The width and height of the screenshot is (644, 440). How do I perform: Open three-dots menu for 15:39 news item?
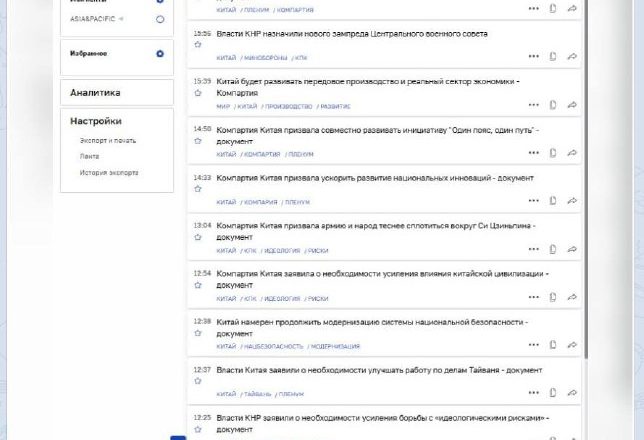(x=534, y=105)
